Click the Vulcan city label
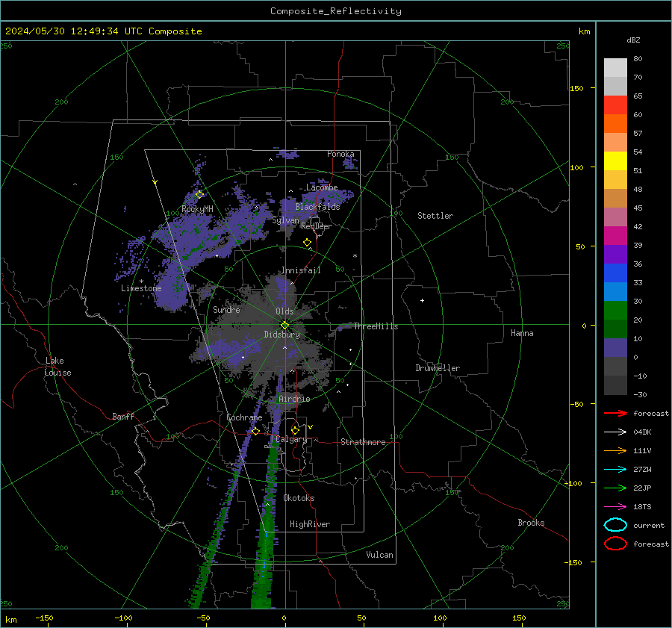The image size is (672, 628). click(x=379, y=555)
